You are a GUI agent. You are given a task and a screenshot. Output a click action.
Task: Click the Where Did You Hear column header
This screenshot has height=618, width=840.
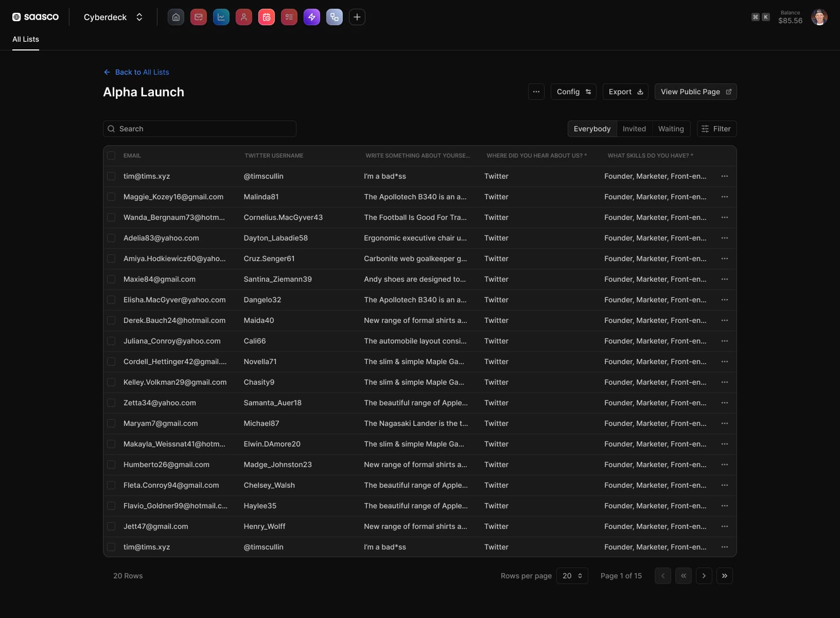pyautogui.click(x=536, y=156)
